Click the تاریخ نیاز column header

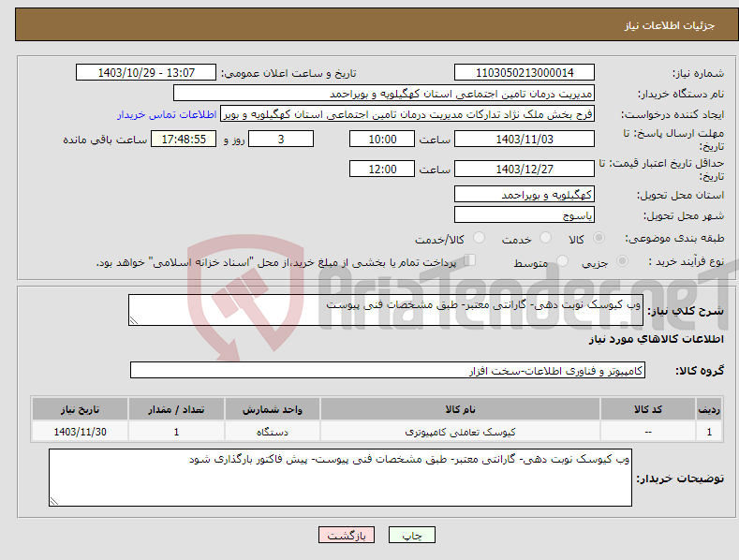coord(81,409)
